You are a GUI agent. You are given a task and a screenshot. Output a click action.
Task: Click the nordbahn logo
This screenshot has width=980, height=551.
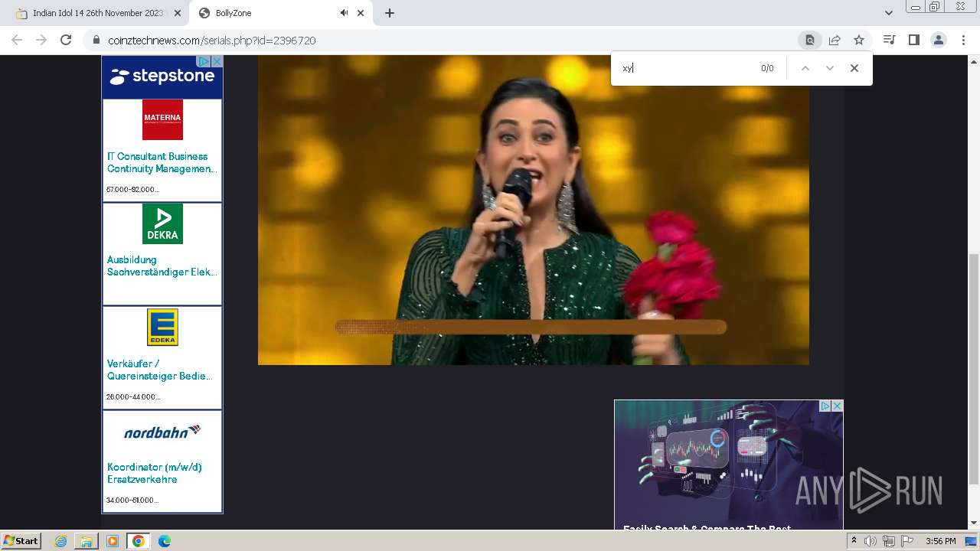pos(162,432)
